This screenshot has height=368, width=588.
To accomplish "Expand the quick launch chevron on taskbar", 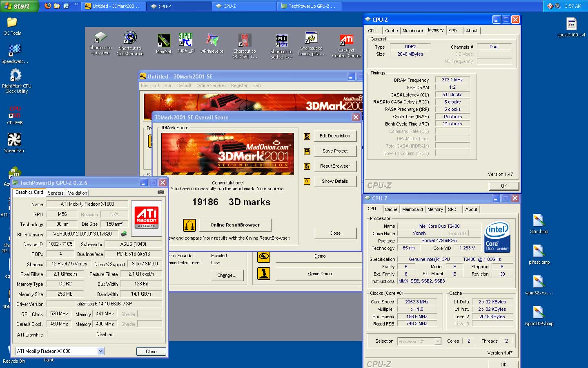I will tap(76, 4).
